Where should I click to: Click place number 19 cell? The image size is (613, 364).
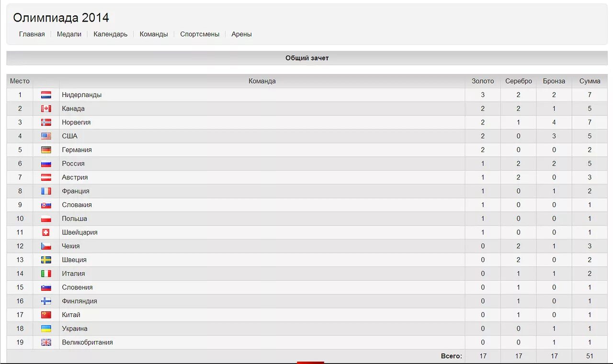coord(20,342)
